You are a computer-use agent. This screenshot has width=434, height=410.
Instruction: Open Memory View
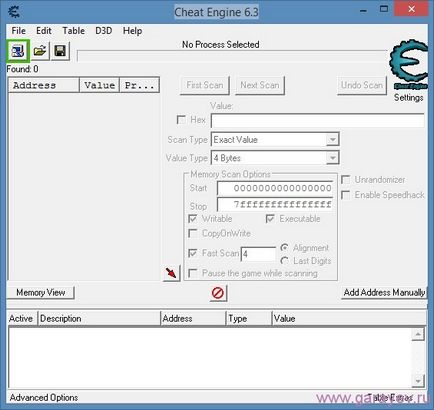click(40, 292)
